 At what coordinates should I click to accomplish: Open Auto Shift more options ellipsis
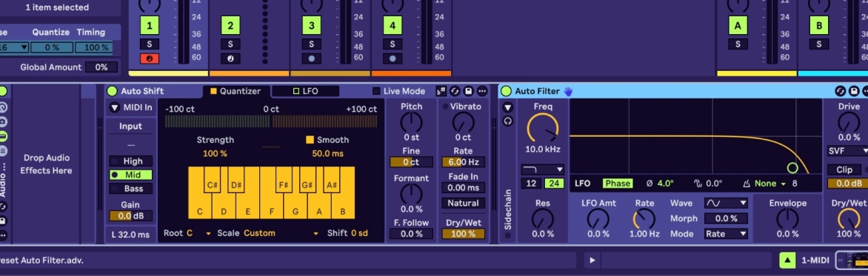pyautogui.click(x=482, y=91)
